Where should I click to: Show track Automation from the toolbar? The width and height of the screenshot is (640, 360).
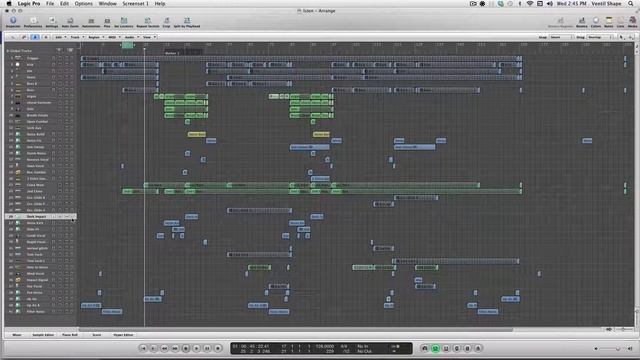(x=91, y=21)
